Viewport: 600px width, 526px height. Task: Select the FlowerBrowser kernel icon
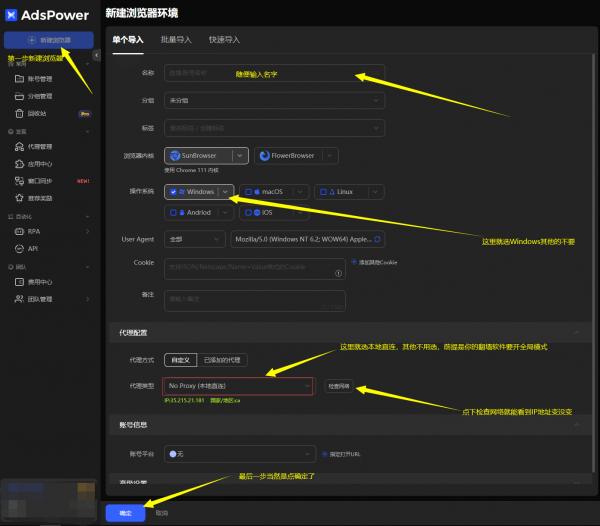[262, 156]
